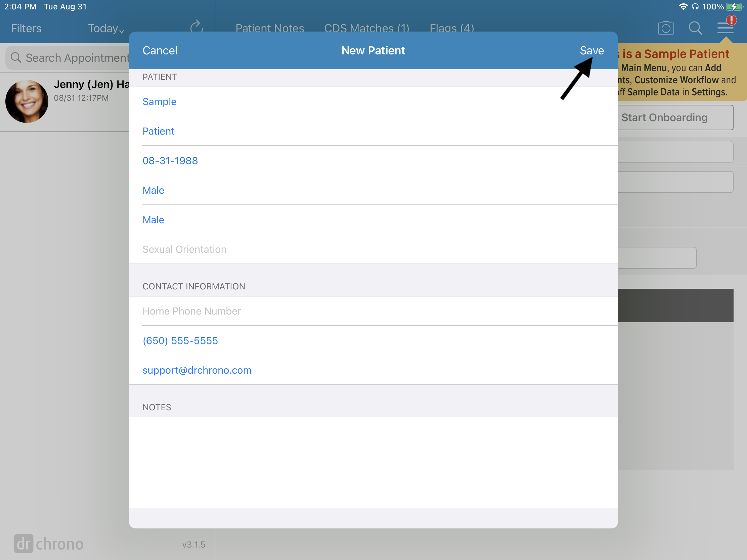The width and height of the screenshot is (747, 560).
Task: Tap the PATIENT section header
Action: tap(160, 77)
